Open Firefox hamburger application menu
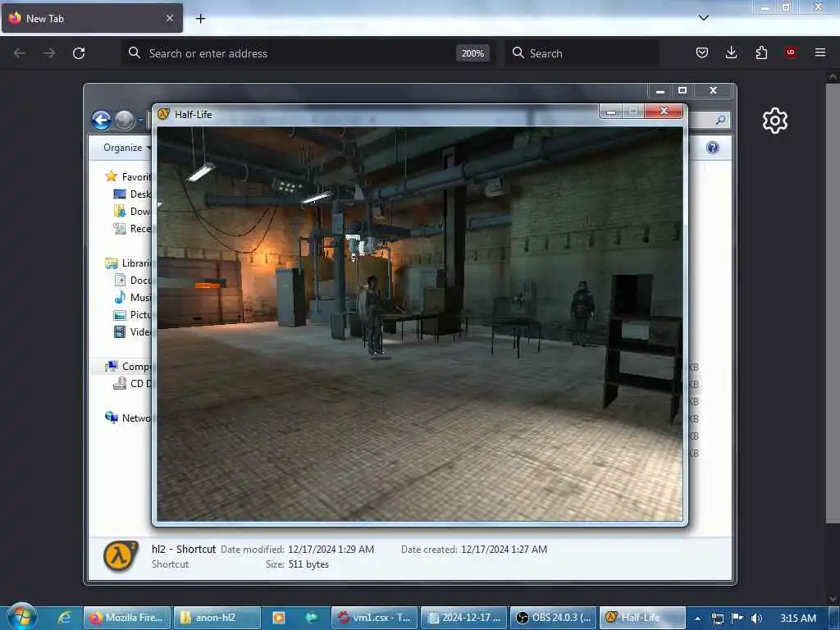The height and width of the screenshot is (630, 840). [x=820, y=52]
